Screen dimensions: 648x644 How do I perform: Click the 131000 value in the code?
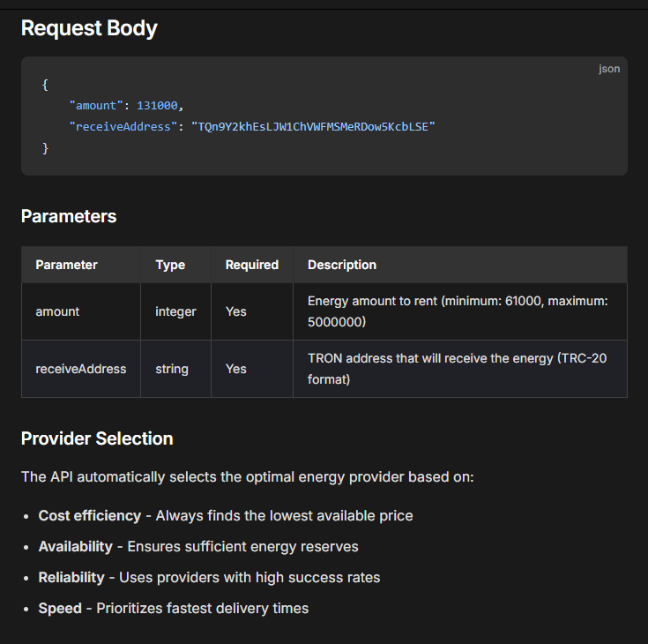157,106
